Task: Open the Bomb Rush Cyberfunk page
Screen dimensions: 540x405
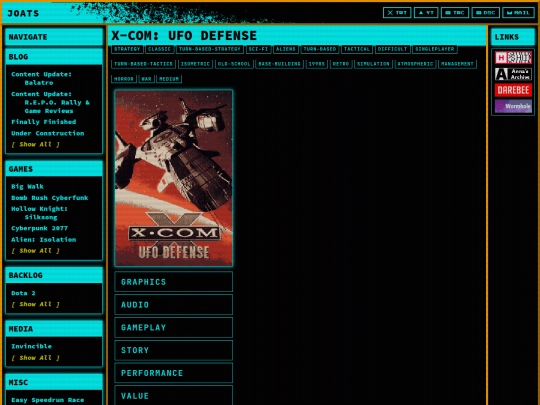Action: click(x=50, y=198)
